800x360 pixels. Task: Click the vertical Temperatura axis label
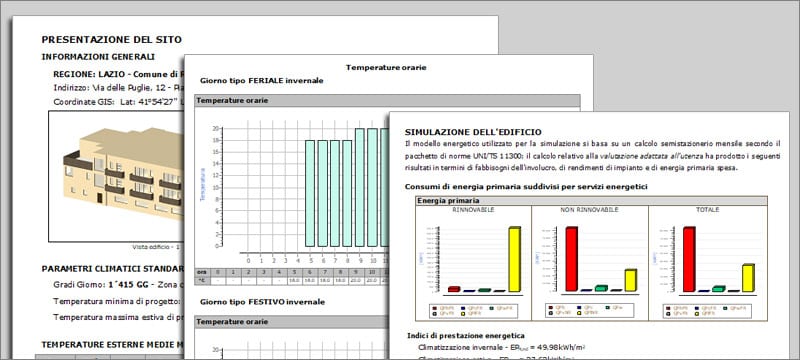coord(202,184)
